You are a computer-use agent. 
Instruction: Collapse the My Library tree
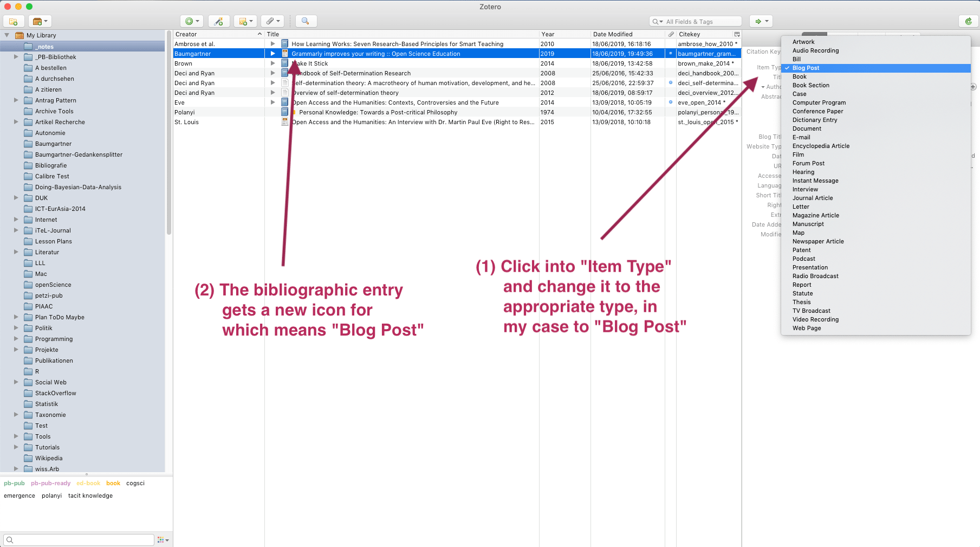click(7, 35)
